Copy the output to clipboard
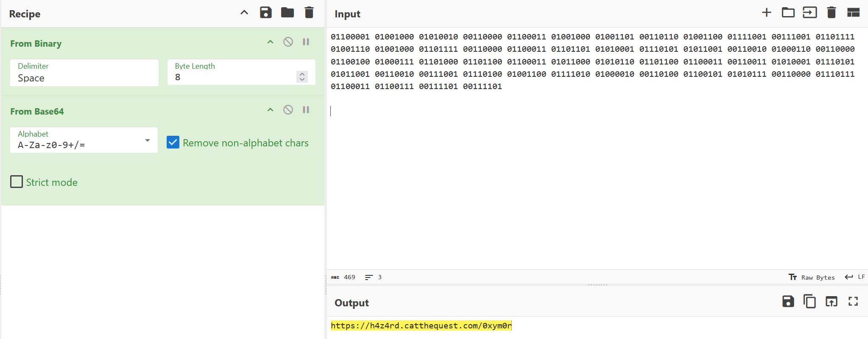 (x=809, y=302)
